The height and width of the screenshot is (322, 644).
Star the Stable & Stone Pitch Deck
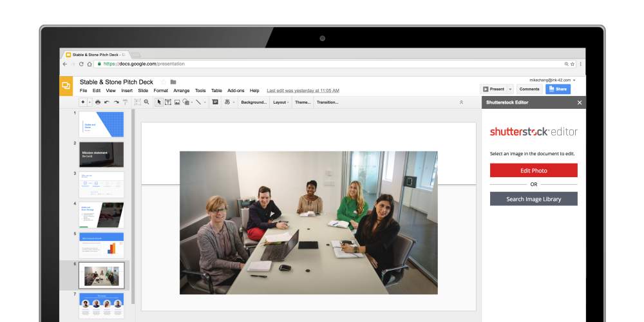[164, 82]
